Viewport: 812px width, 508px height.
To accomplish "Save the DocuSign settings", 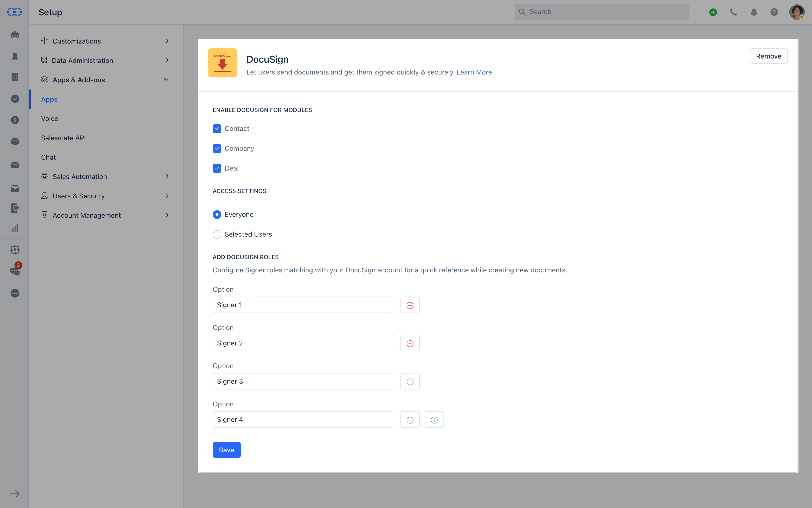I will pos(226,450).
